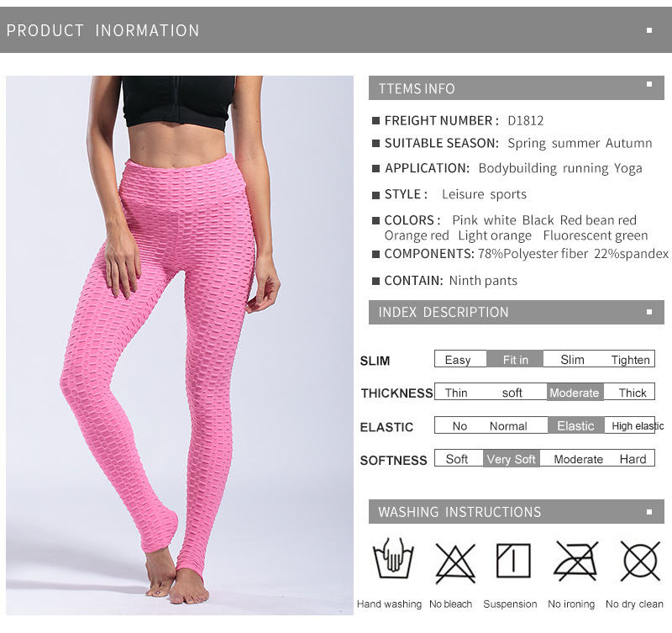Click the Index Description header square marker
The width and height of the screenshot is (672, 633).
649,312
